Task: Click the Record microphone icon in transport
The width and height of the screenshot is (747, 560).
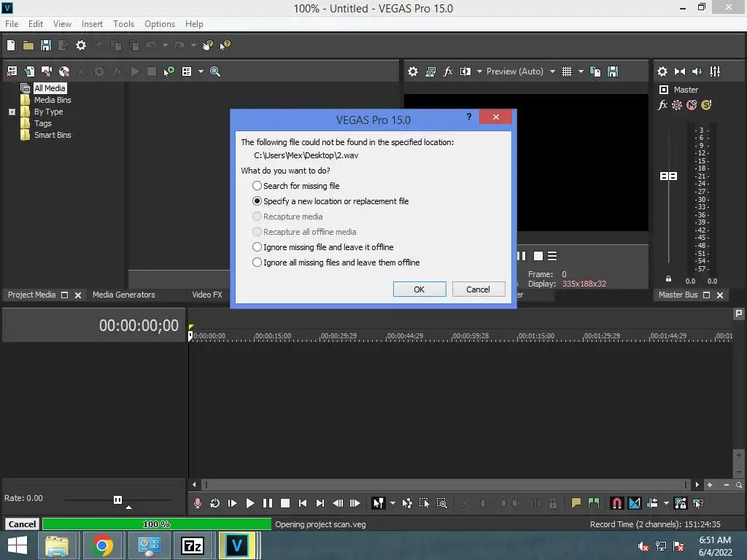Action: [197, 503]
